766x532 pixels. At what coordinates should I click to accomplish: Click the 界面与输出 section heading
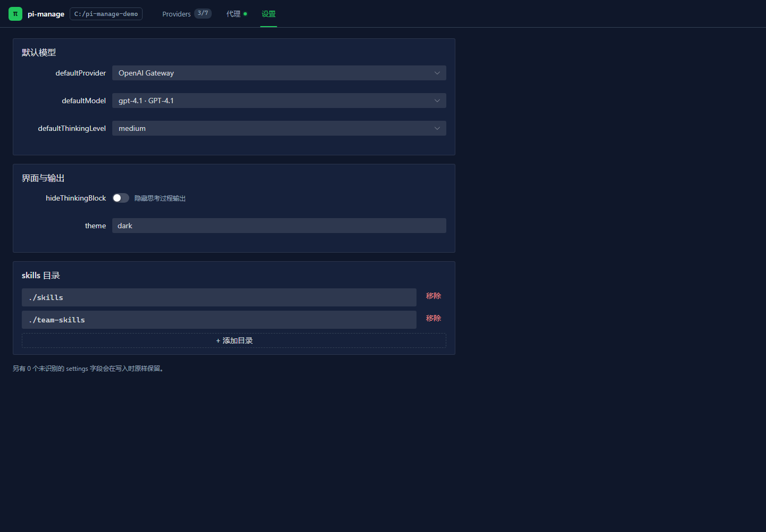point(43,178)
